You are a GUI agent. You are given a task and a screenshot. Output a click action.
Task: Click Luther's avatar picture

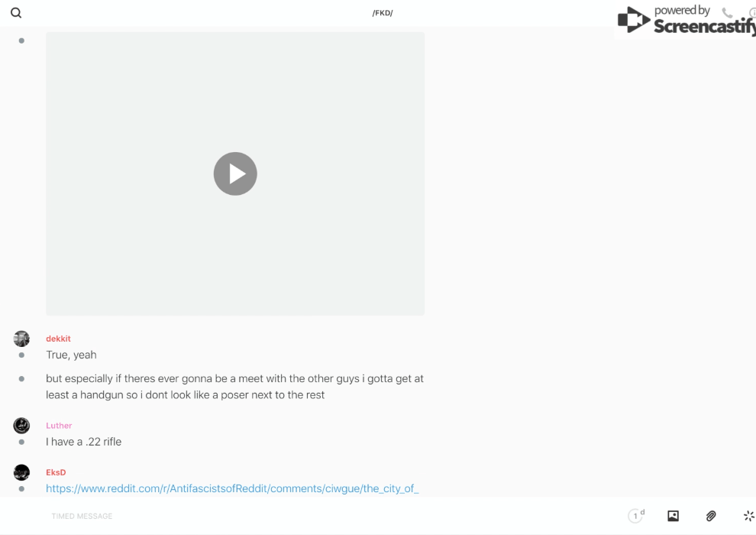coord(21,426)
